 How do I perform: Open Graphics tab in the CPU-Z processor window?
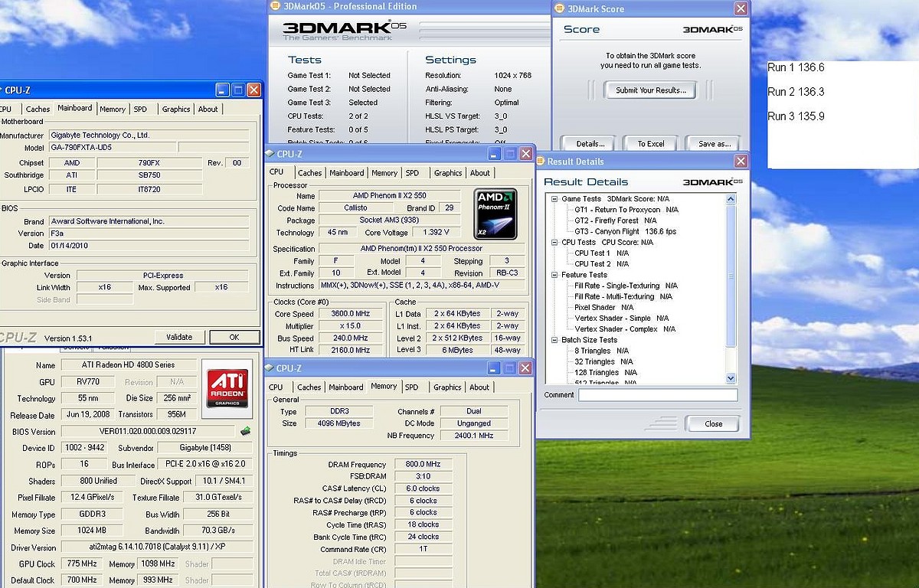point(448,173)
